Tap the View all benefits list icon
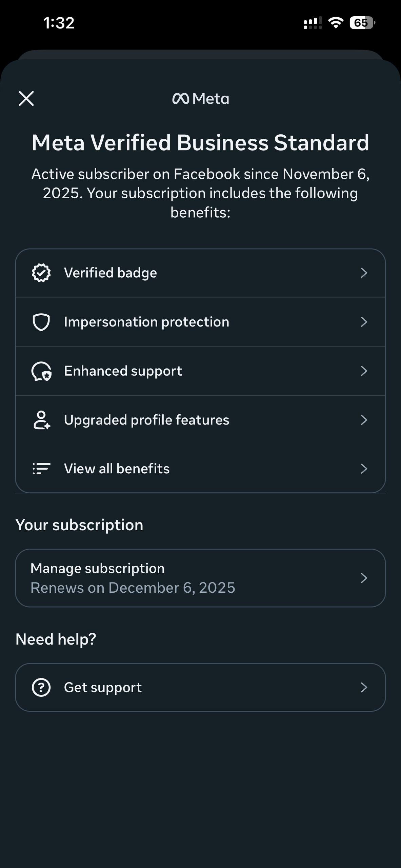The image size is (401, 868). click(41, 469)
